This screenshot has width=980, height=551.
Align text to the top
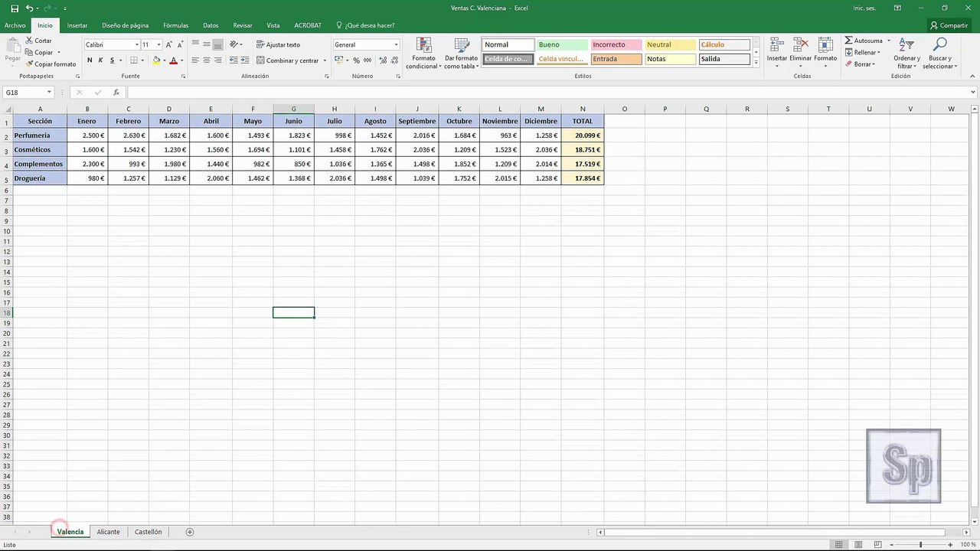(195, 44)
